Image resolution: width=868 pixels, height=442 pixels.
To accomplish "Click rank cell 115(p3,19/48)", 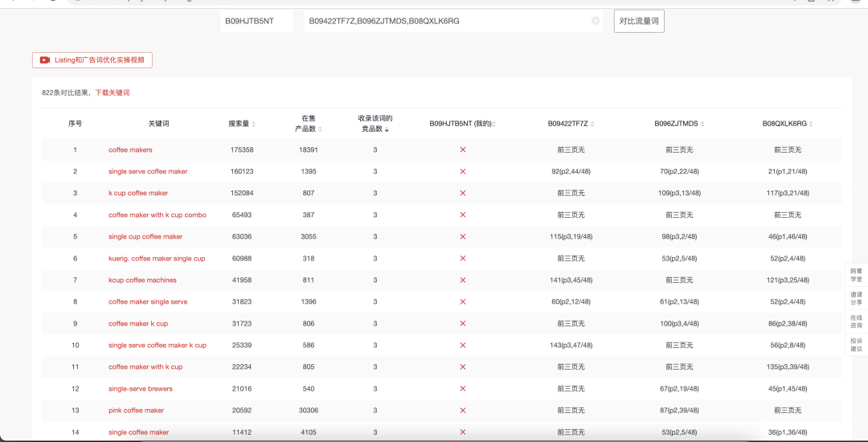I will 571,237.
